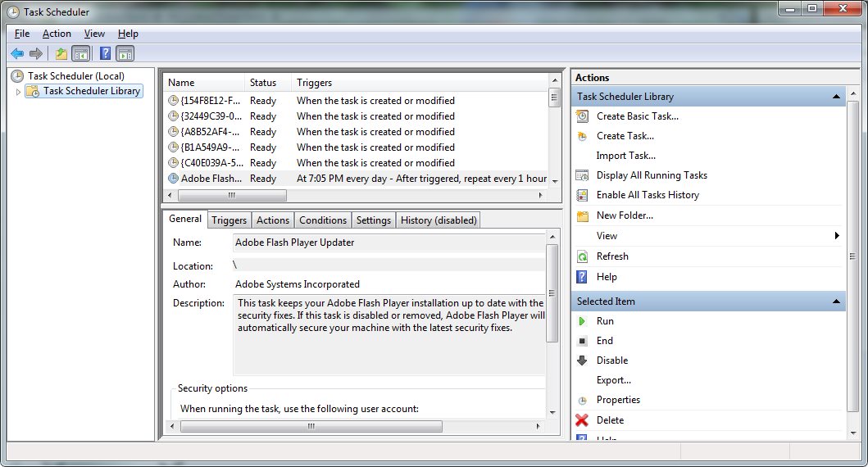Click the Create Basic Task icon
This screenshot has width=868, height=467.
click(583, 116)
